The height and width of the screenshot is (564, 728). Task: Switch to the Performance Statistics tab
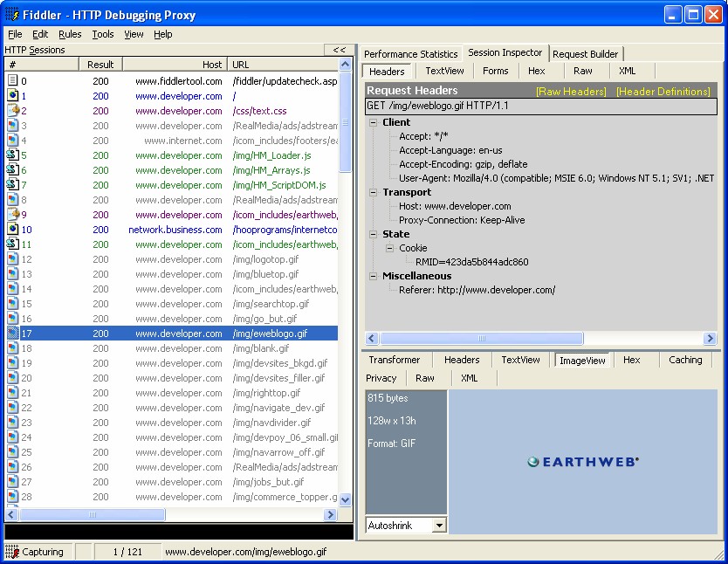410,54
